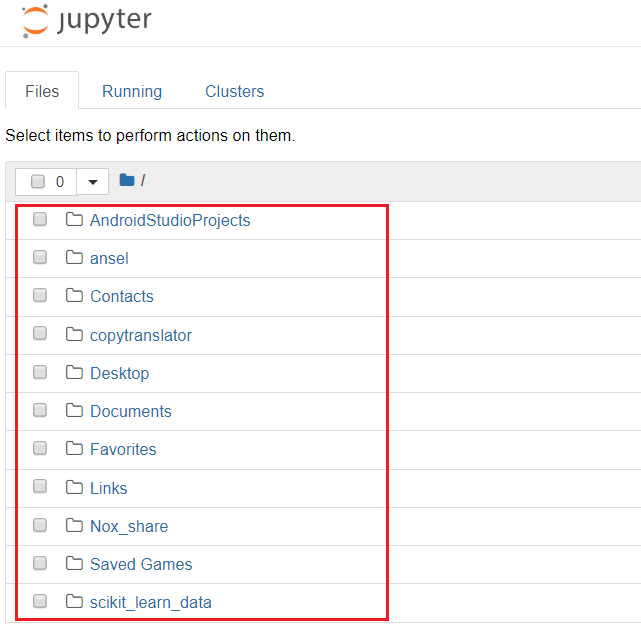Open the Documents folder link
This screenshot has width=641, height=624.
[x=131, y=411]
